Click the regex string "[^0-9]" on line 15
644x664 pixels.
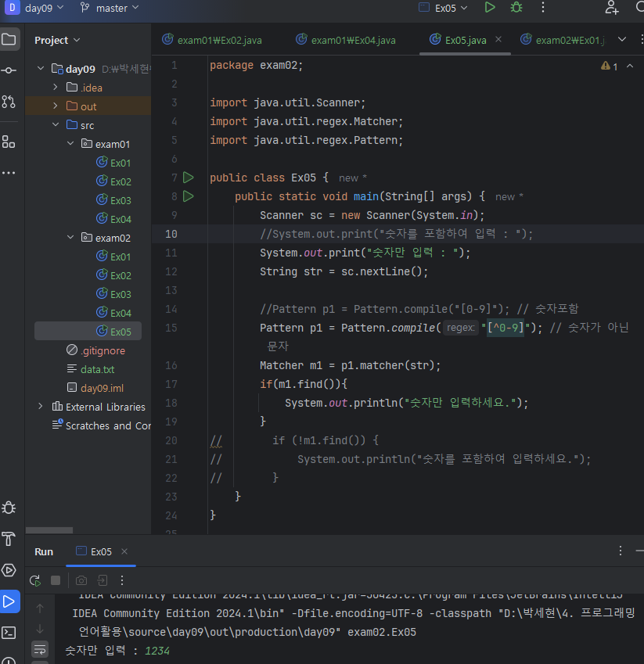coord(505,328)
